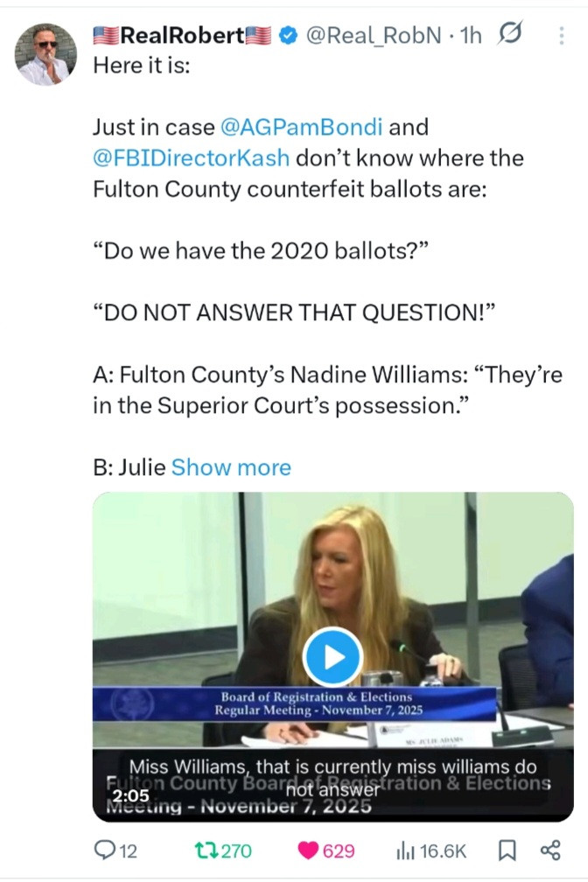Bookmark this post using the bookmark icon
This screenshot has height=882, width=588.
[507, 850]
